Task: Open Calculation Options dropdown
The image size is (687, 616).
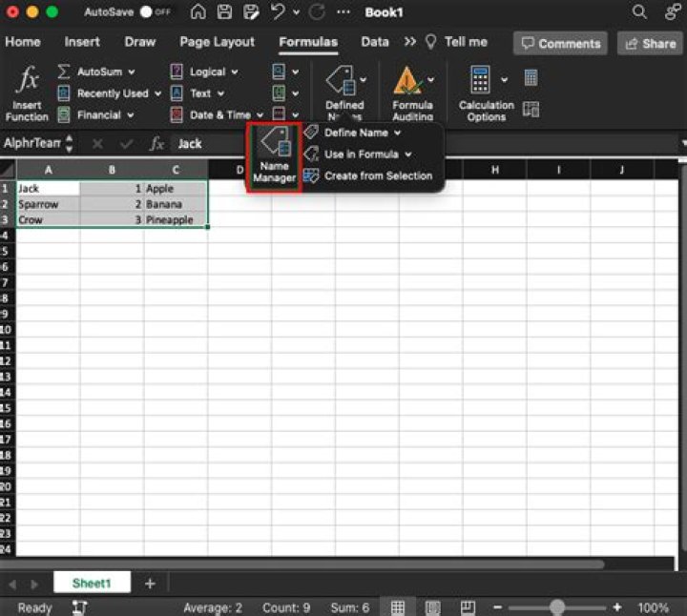Action: tap(486, 93)
